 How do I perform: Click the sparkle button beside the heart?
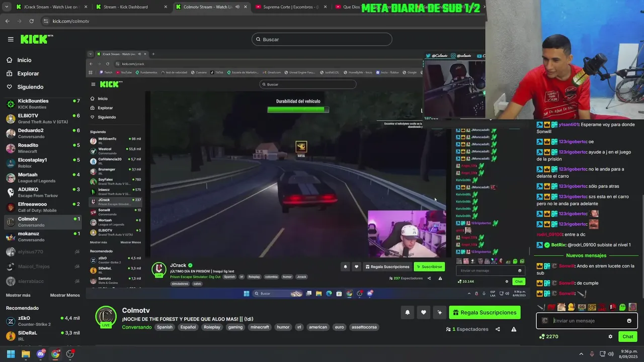click(440, 312)
